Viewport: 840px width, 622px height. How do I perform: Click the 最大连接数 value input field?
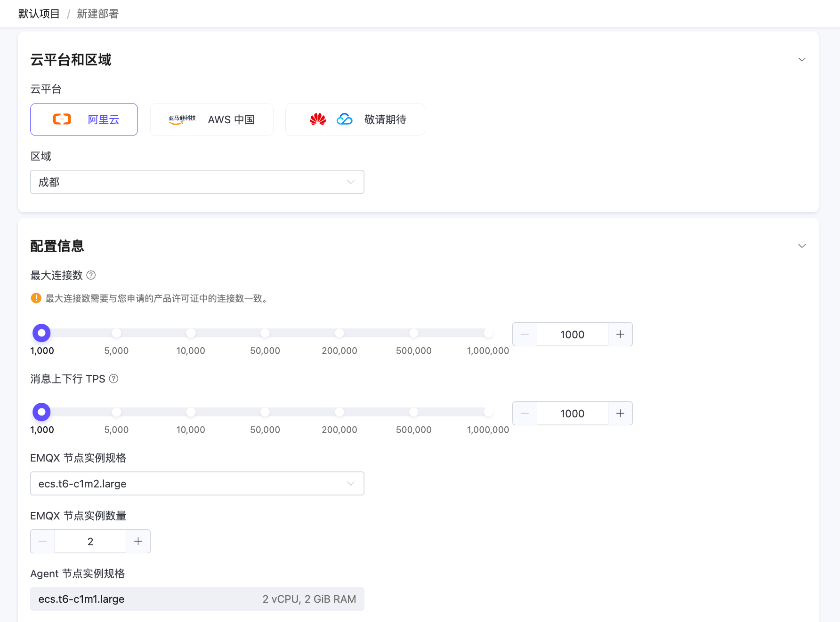click(x=572, y=334)
